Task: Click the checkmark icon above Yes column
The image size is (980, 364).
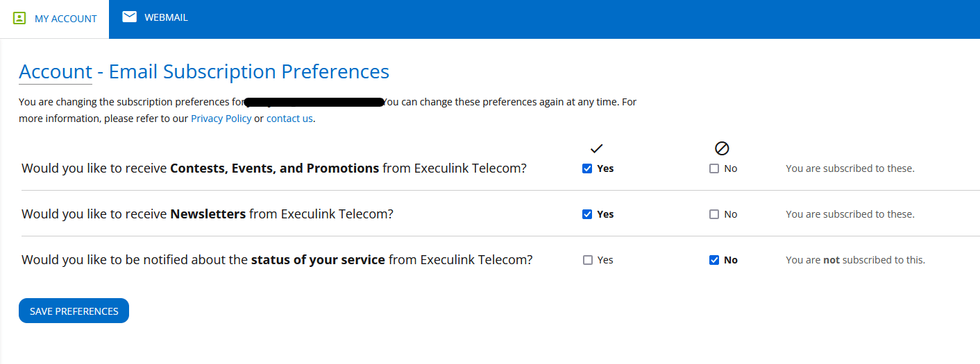Action: click(596, 148)
